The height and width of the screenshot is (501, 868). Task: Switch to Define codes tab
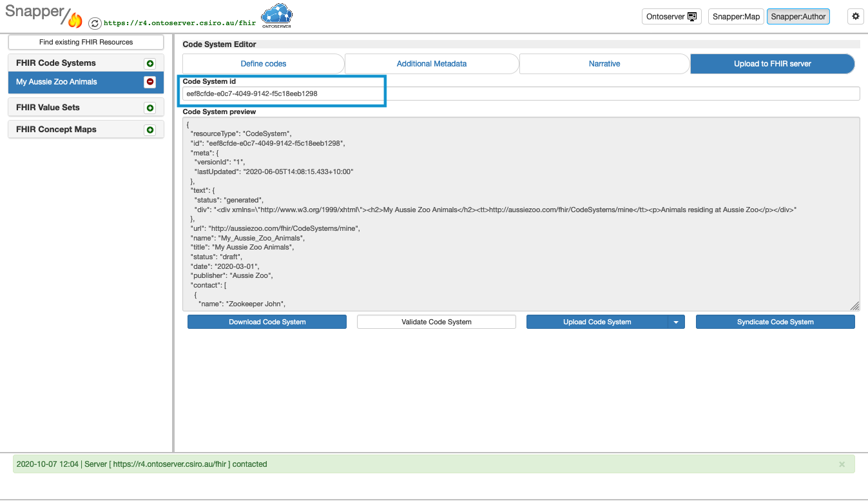(x=264, y=64)
